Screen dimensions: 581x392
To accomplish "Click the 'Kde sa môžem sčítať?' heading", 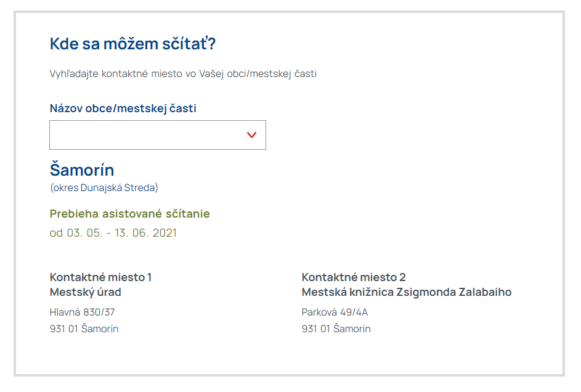I will pos(132,44).
